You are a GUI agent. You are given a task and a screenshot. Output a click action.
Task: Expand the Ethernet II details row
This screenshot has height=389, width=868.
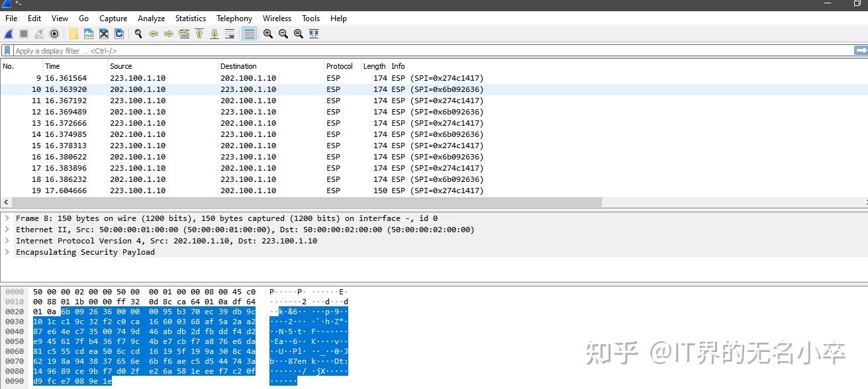pyautogui.click(x=7, y=230)
